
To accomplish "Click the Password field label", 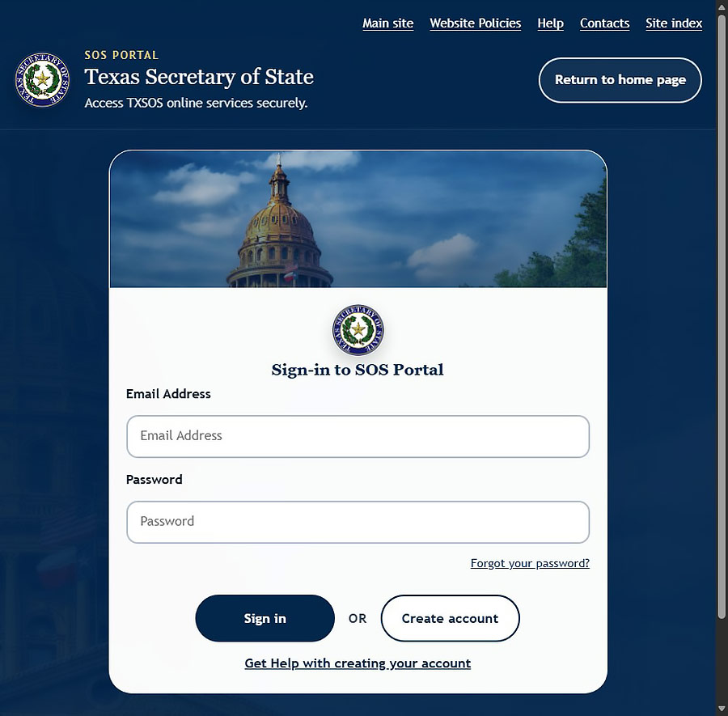I will coord(154,479).
